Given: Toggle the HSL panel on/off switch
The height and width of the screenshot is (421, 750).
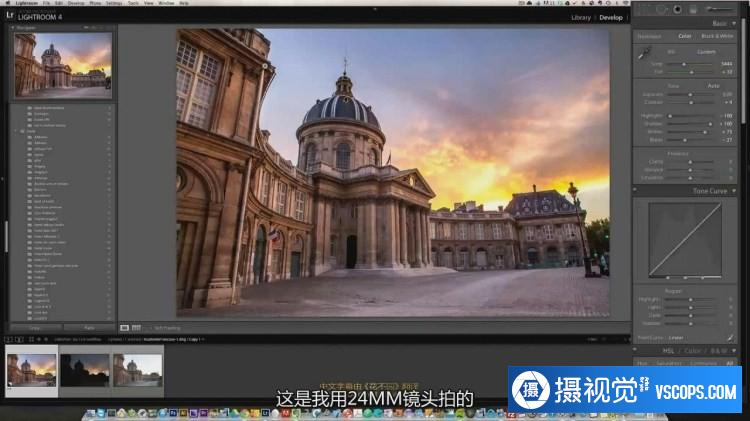Looking at the screenshot, I should [x=635, y=351].
